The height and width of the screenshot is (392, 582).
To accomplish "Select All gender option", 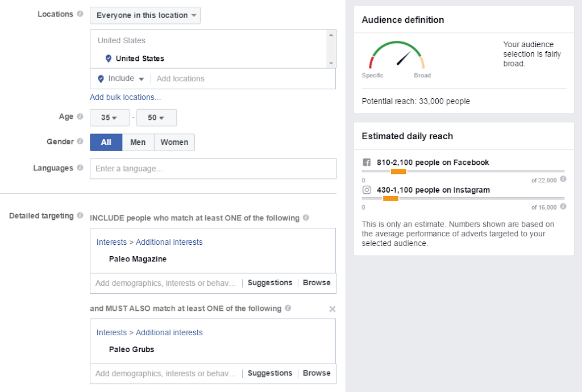I will (106, 143).
